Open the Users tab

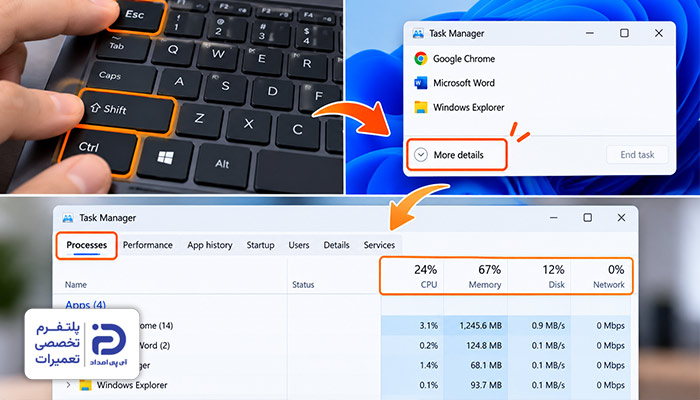pos(299,245)
